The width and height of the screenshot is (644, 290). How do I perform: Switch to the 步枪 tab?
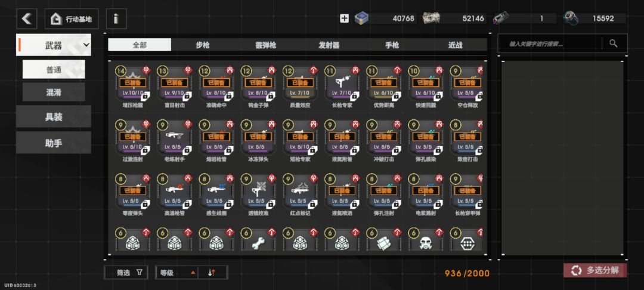pyautogui.click(x=203, y=45)
